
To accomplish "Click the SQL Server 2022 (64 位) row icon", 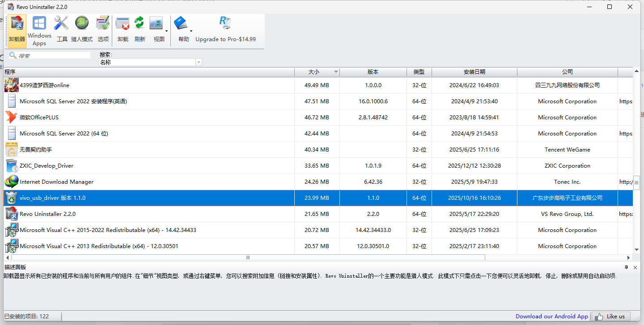I will (x=12, y=133).
